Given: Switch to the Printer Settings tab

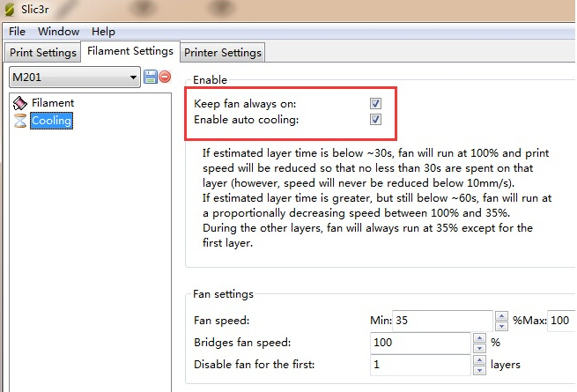Looking at the screenshot, I should click(x=223, y=53).
